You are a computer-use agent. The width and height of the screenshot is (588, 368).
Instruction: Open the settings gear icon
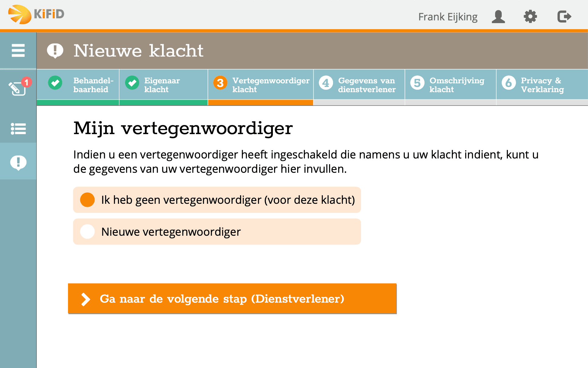[x=531, y=17]
